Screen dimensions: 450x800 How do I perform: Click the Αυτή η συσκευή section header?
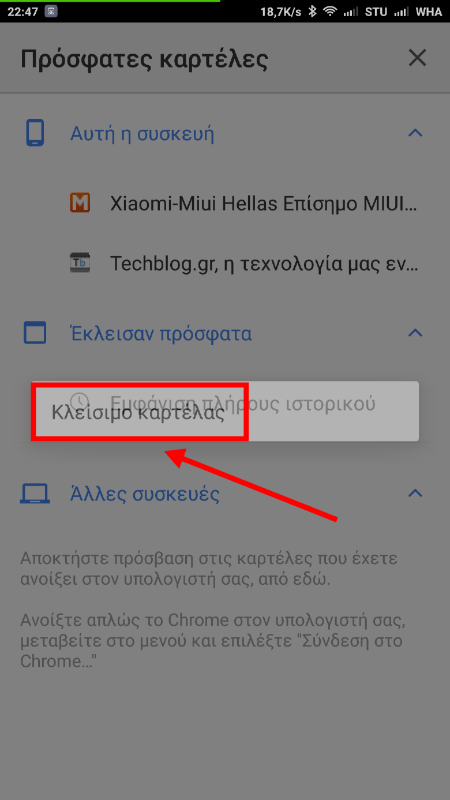coord(142,134)
